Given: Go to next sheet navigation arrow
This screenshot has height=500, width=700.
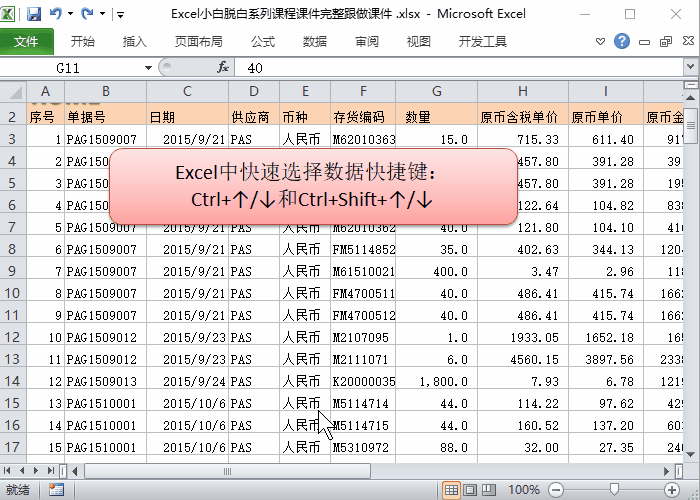Looking at the screenshot, I should (36, 471).
